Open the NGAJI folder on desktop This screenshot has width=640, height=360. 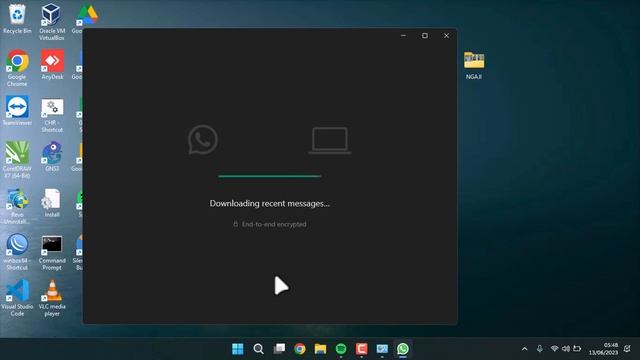pos(474,65)
